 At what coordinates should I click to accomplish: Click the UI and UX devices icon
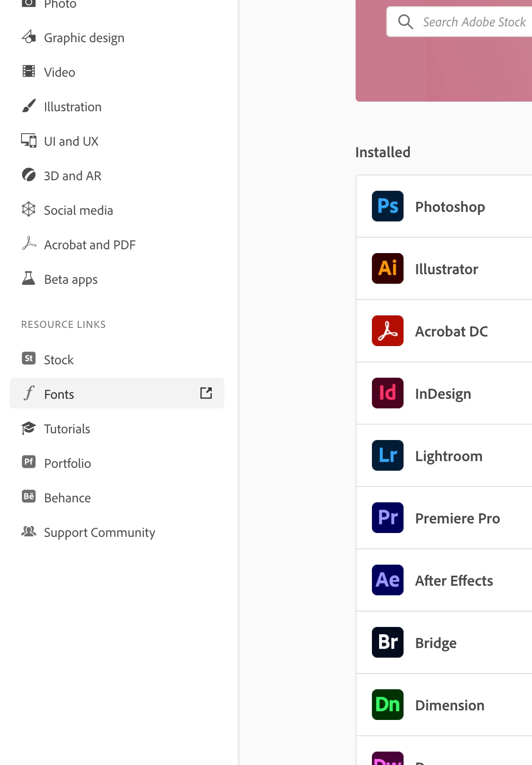pyautogui.click(x=29, y=140)
